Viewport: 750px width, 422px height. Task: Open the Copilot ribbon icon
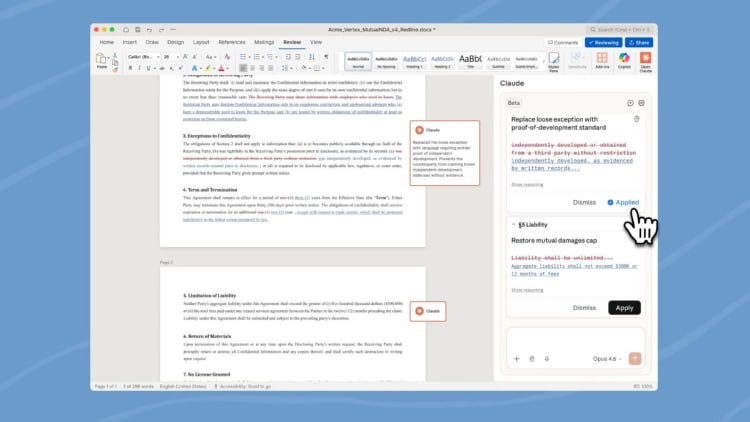click(x=624, y=61)
